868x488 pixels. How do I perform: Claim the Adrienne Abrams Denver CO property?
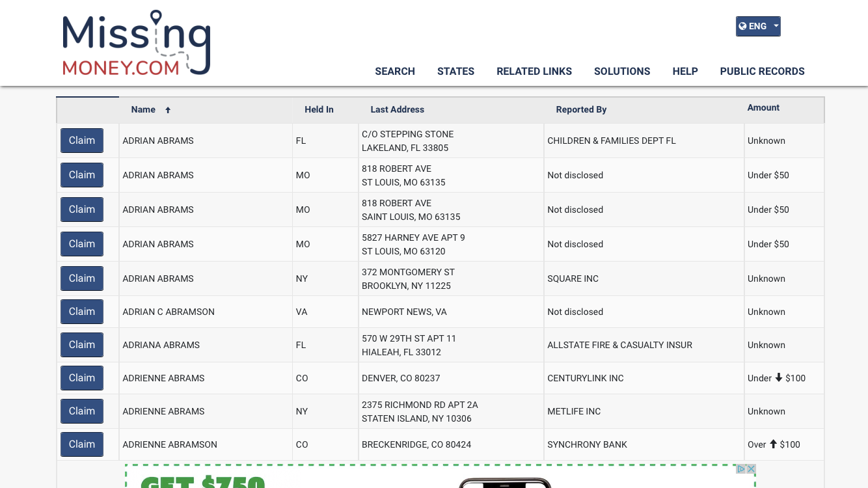click(x=82, y=378)
